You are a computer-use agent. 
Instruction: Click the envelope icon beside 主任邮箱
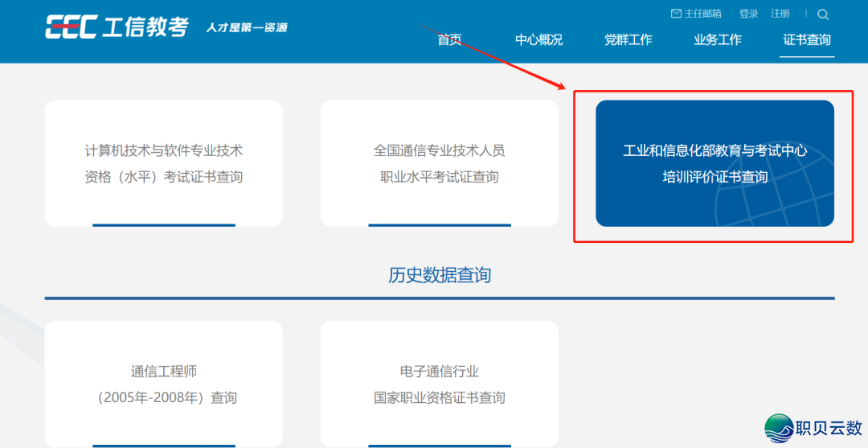pos(676,14)
